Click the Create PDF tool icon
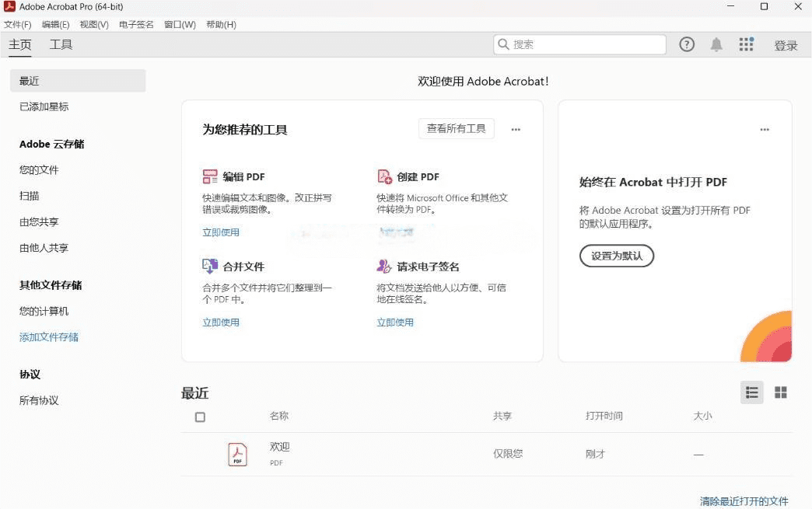Viewport: 812px width, 509px height. tap(384, 176)
